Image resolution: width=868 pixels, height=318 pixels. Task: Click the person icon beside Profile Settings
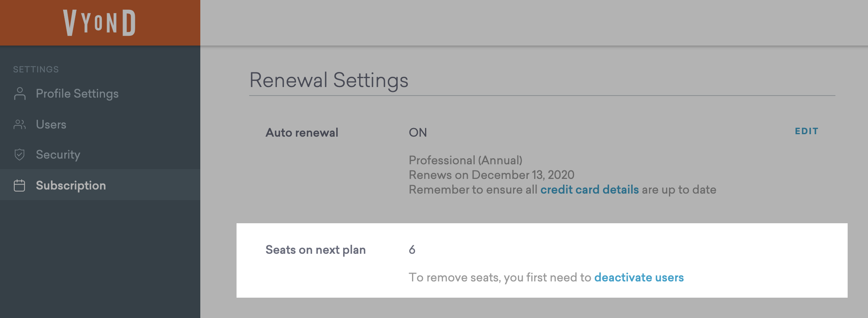point(20,94)
